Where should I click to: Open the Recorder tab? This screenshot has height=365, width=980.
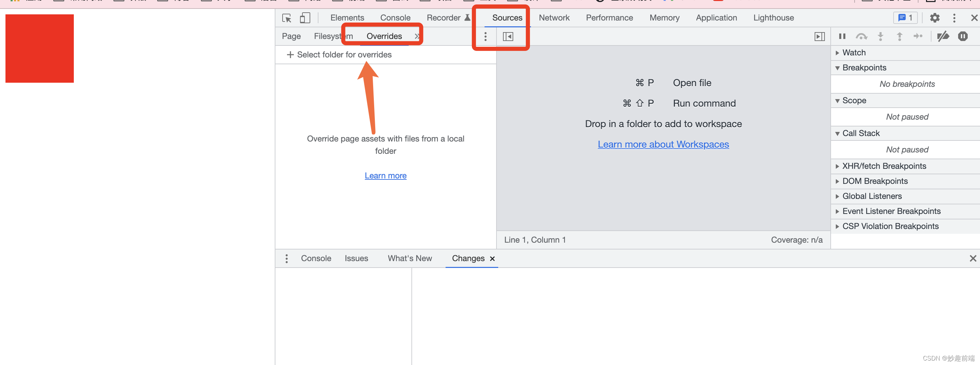coord(448,18)
